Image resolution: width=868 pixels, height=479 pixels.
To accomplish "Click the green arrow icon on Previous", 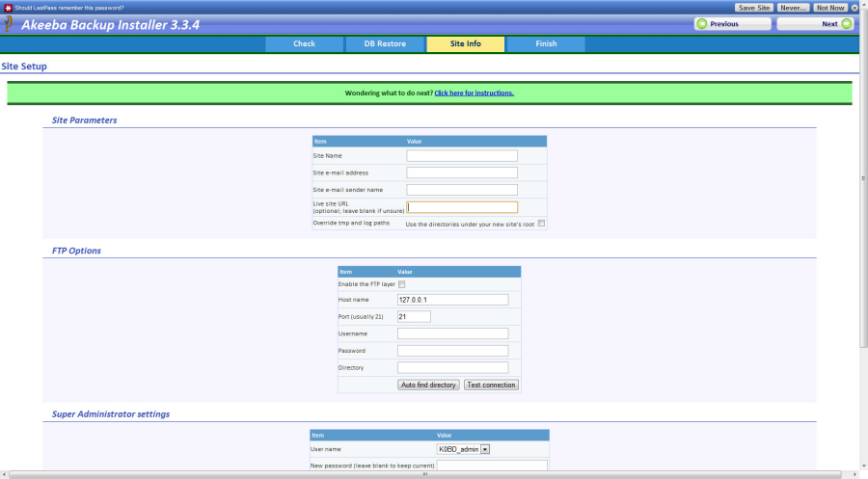I will [702, 24].
